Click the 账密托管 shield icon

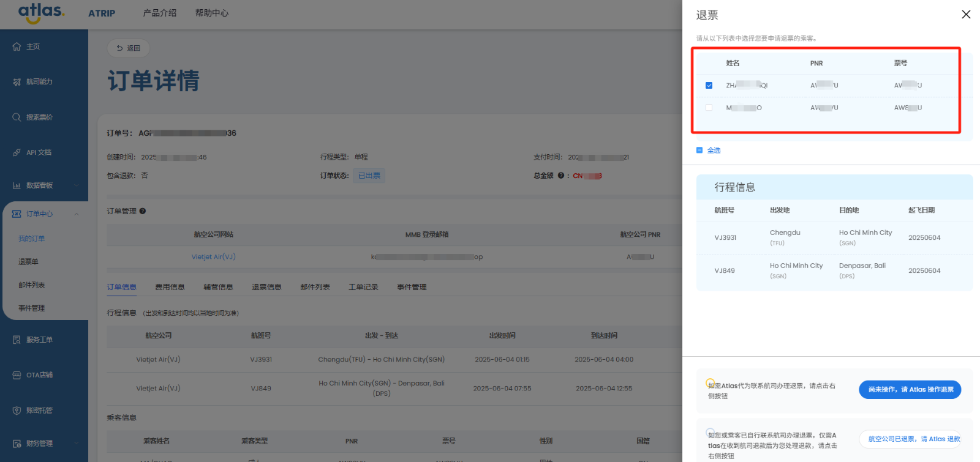pos(17,411)
